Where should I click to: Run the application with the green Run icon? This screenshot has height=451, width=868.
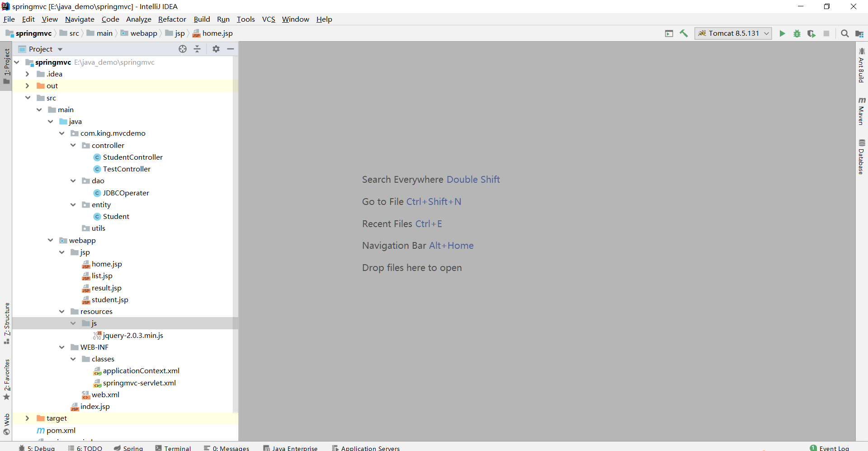(x=783, y=33)
